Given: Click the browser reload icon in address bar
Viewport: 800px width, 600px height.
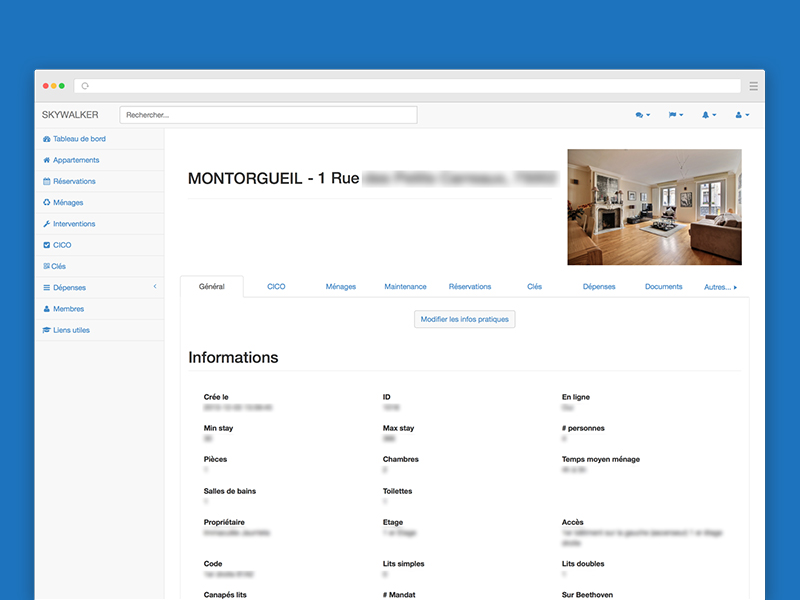Looking at the screenshot, I should [x=85, y=86].
